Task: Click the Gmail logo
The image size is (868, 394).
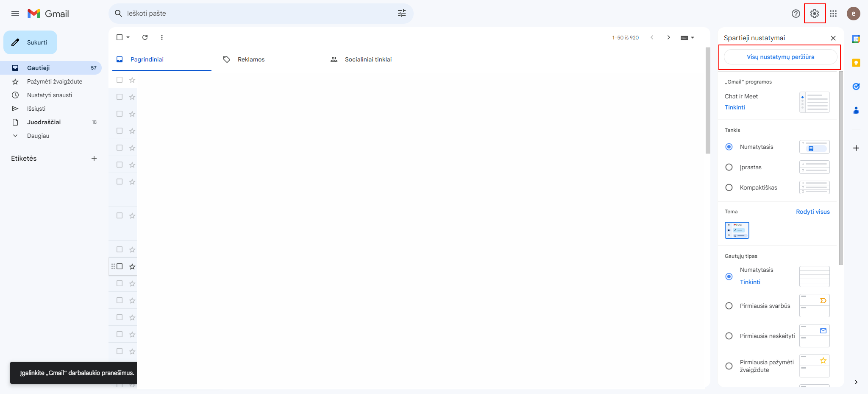Action: [x=48, y=14]
